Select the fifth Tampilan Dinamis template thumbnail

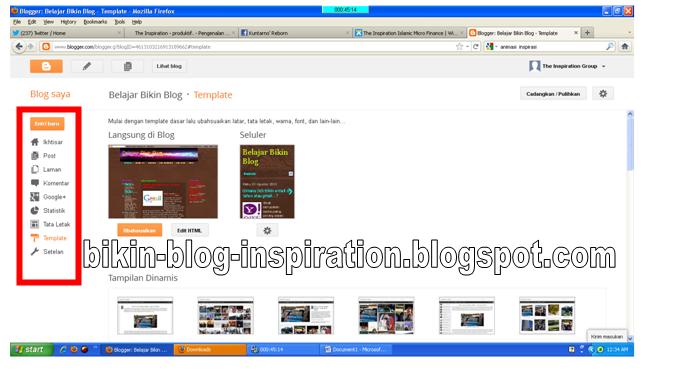[x=467, y=316]
